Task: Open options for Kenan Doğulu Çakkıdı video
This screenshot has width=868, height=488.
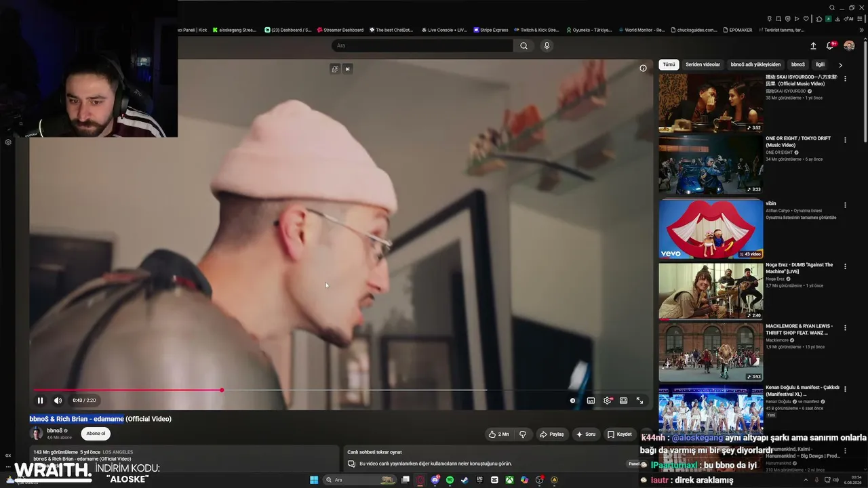Action: pos(845,390)
